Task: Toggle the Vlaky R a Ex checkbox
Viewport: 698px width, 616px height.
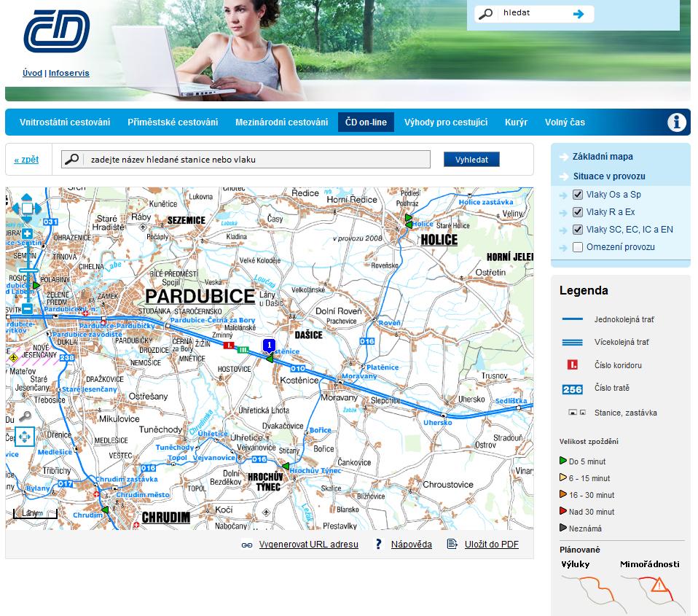Action: (x=578, y=212)
